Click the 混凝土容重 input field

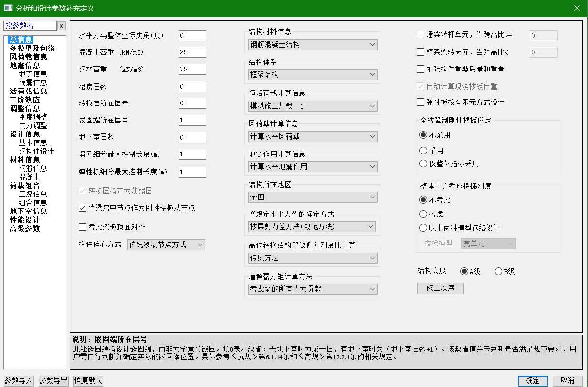click(192, 52)
